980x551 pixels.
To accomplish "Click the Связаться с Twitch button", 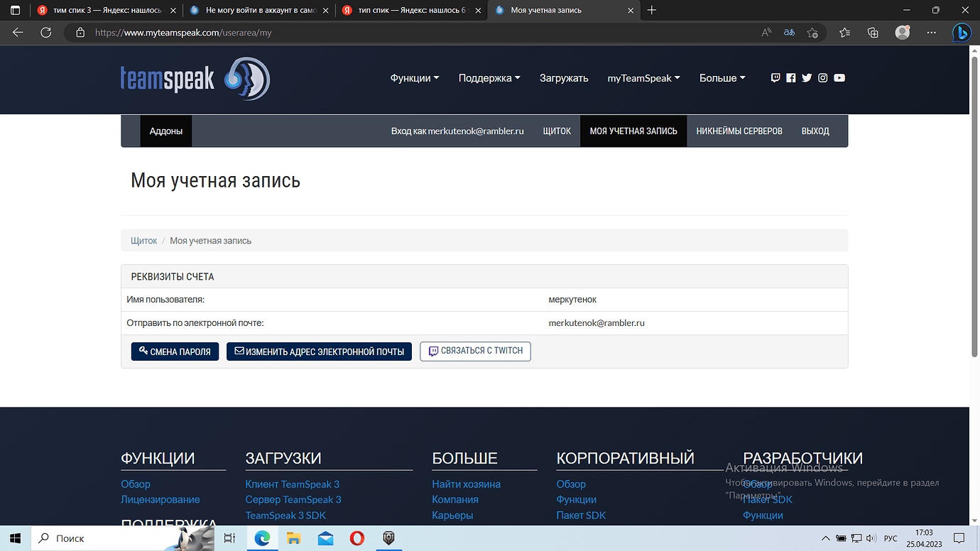I will click(475, 351).
